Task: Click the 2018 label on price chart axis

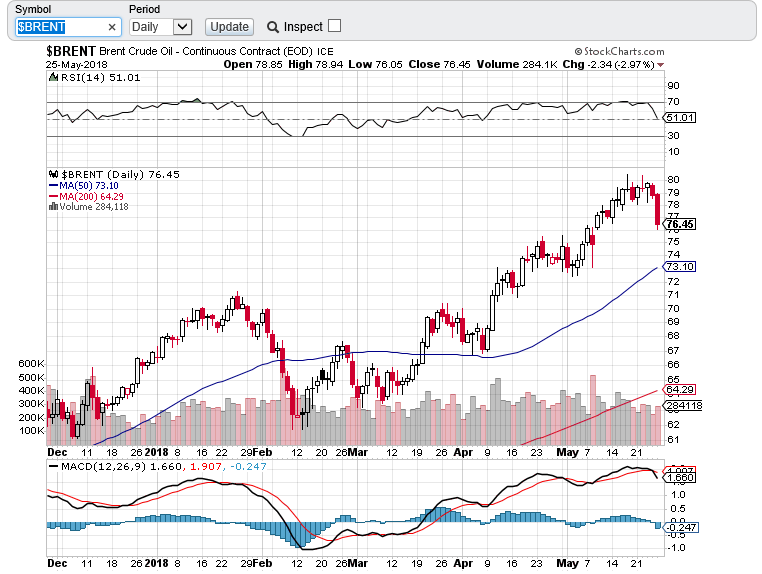Action: [x=156, y=452]
